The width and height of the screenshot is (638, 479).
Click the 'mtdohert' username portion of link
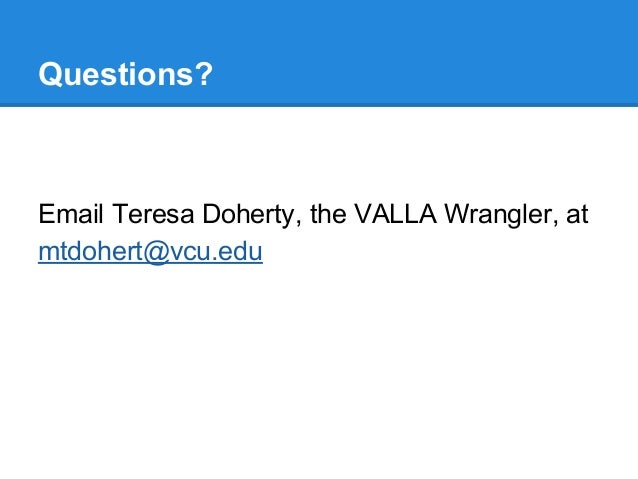(90, 252)
